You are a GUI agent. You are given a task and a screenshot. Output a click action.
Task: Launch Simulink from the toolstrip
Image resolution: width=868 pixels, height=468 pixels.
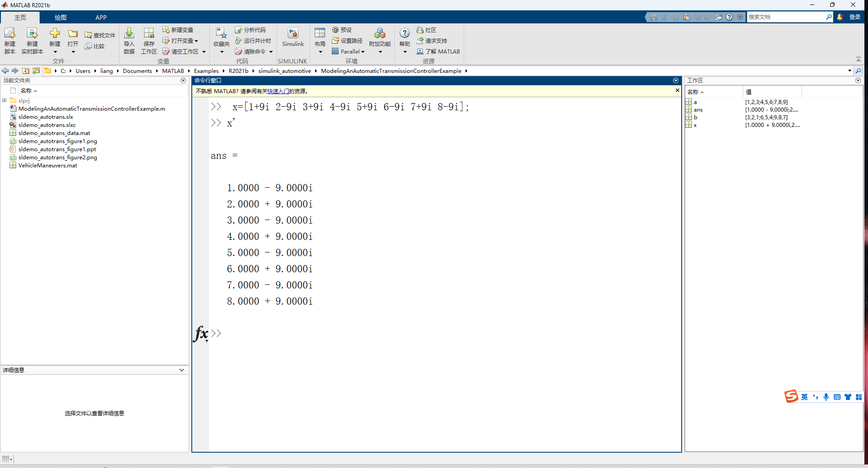coord(293,37)
